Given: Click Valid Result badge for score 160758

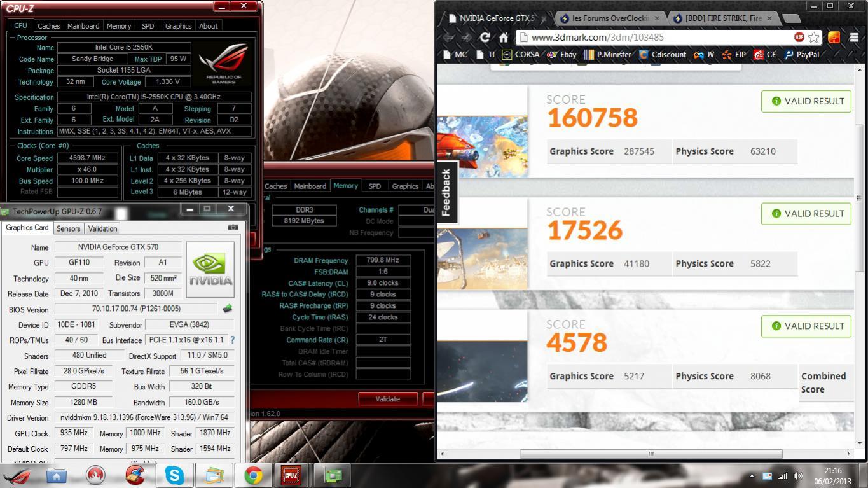Looking at the screenshot, I should (806, 101).
